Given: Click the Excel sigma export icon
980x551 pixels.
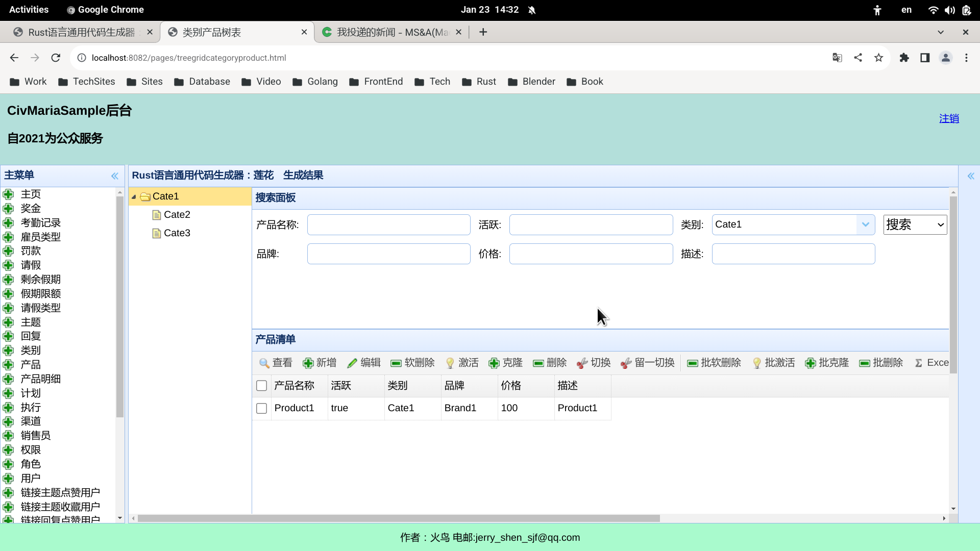Looking at the screenshot, I should coord(919,363).
